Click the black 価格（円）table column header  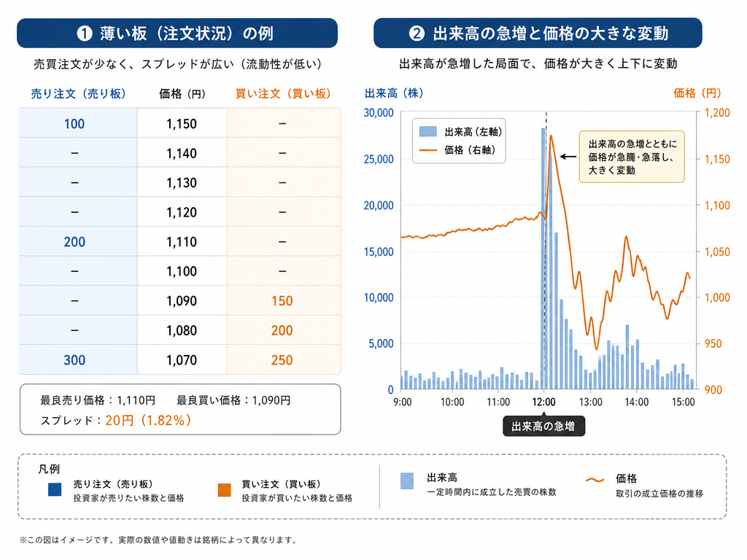182,94
